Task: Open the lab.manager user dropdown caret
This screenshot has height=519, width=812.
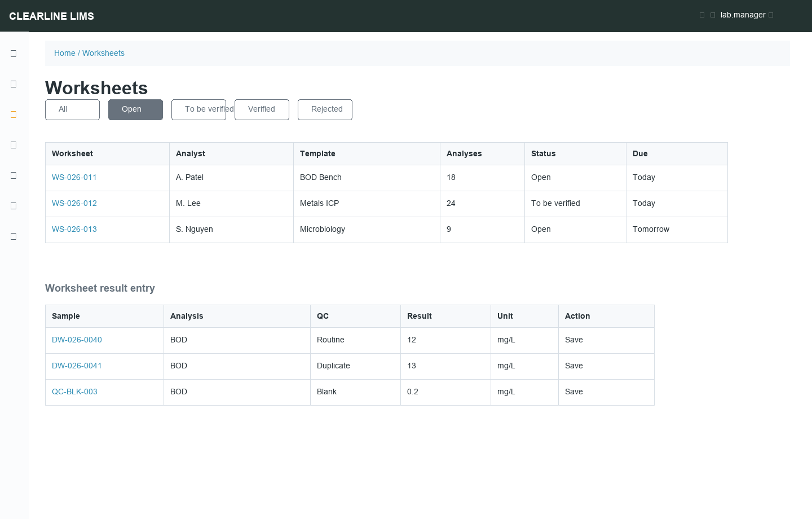Action: pyautogui.click(x=771, y=15)
